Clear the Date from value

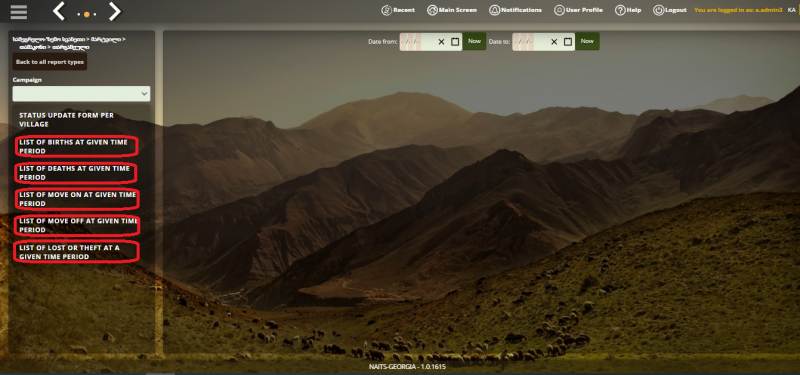pyautogui.click(x=442, y=42)
